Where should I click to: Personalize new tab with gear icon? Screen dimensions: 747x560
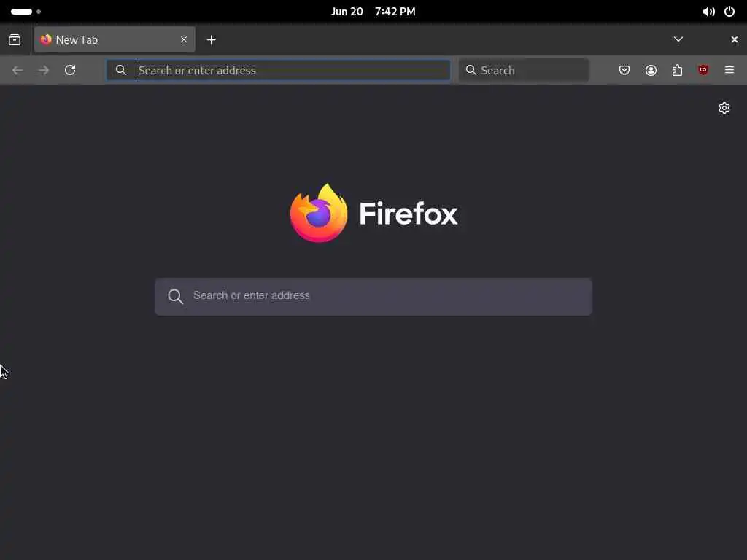coord(724,108)
